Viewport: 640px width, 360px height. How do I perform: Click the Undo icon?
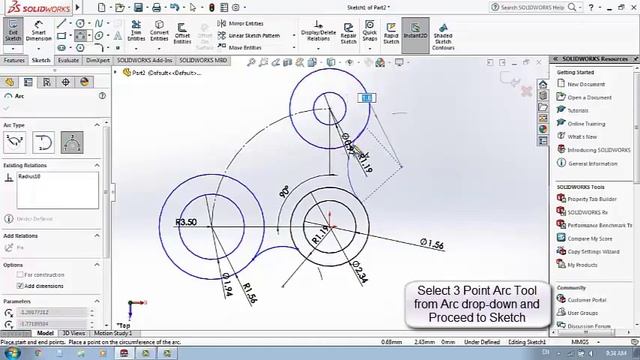pyautogui.click(x=174, y=7)
